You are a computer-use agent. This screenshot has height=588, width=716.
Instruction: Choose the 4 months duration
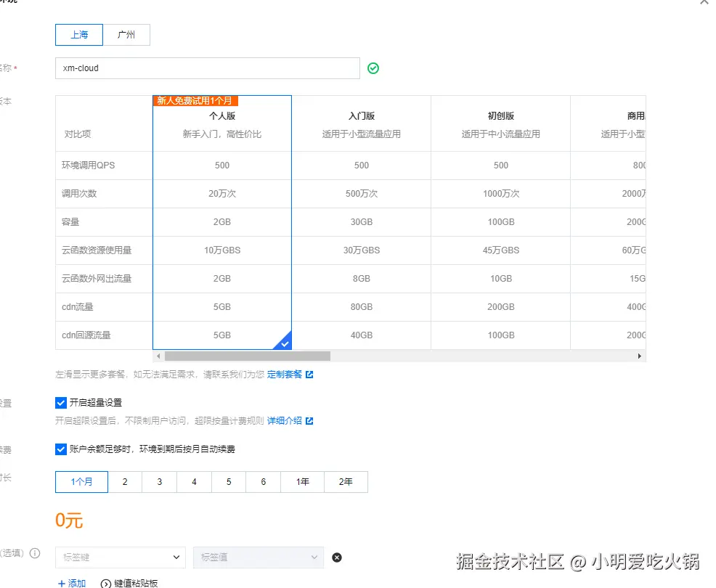(194, 481)
